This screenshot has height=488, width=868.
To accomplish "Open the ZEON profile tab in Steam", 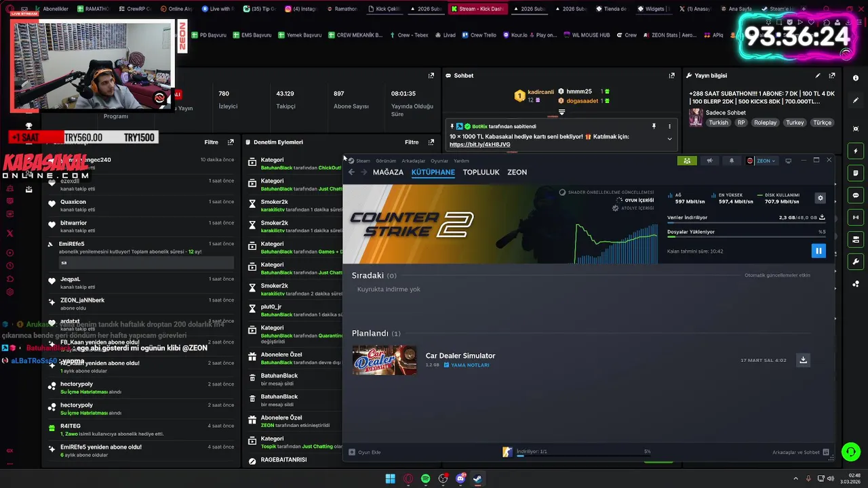I will (x=517, y=172).
